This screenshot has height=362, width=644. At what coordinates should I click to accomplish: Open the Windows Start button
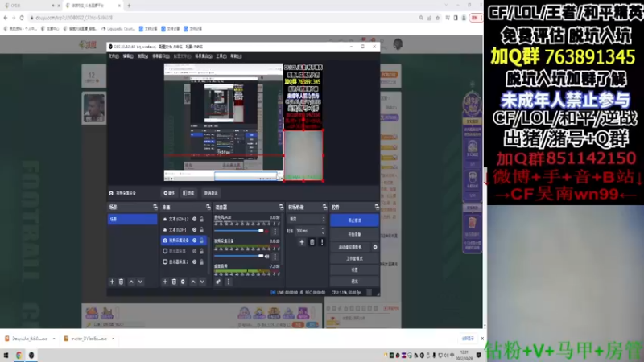(6, 356)
